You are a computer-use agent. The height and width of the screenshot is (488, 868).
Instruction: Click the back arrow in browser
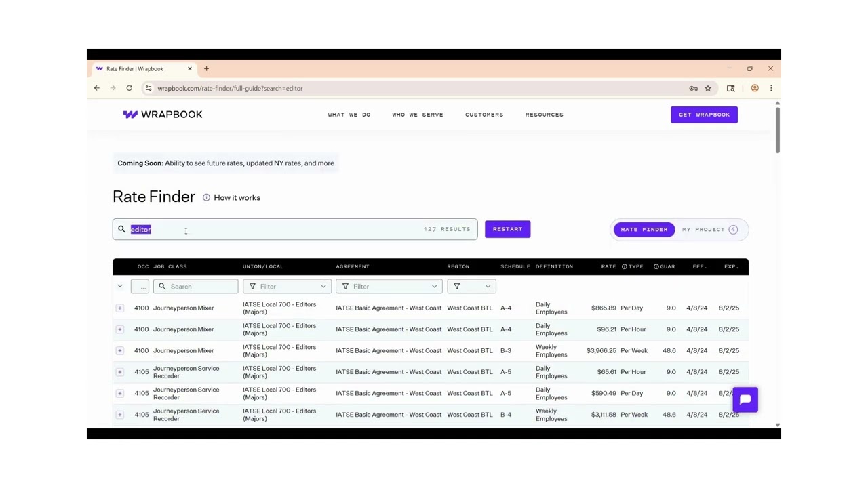click(x=97, y=88)
